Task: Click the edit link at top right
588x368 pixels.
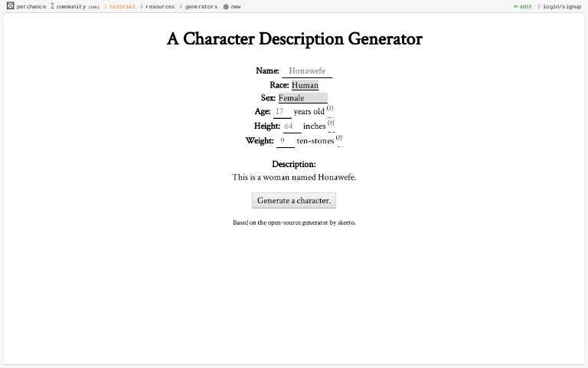Action: (x=523, y=6)
